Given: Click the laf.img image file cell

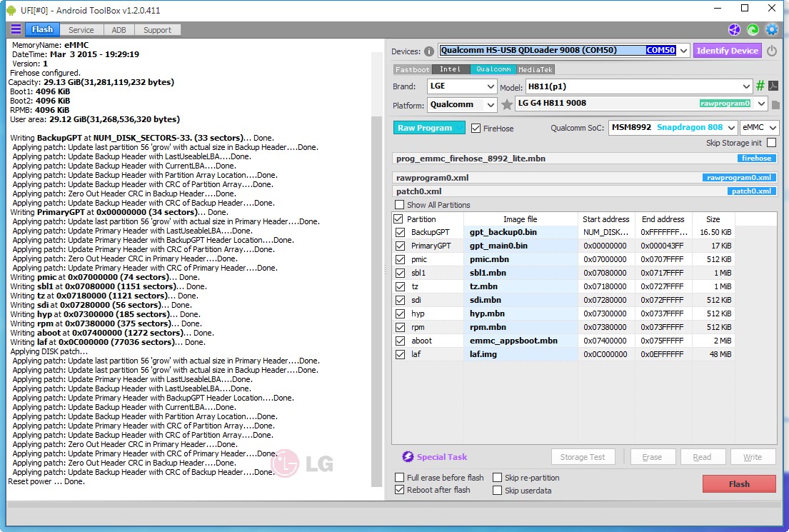Looking at the screenshot, I should coord(521,354).
